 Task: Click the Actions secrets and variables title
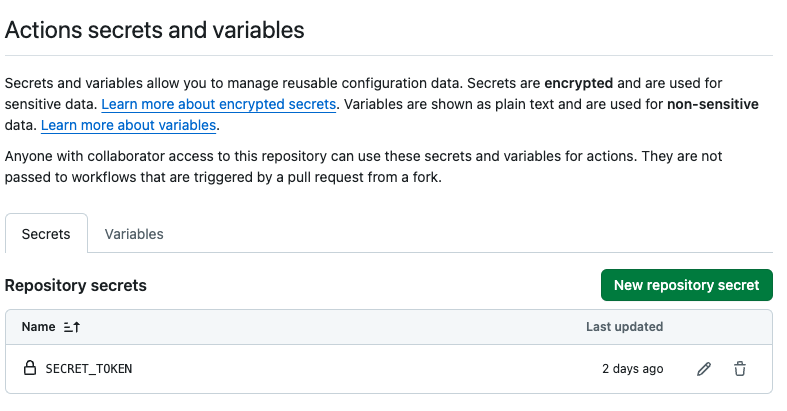pyautogui.click(x=155, y=30)
